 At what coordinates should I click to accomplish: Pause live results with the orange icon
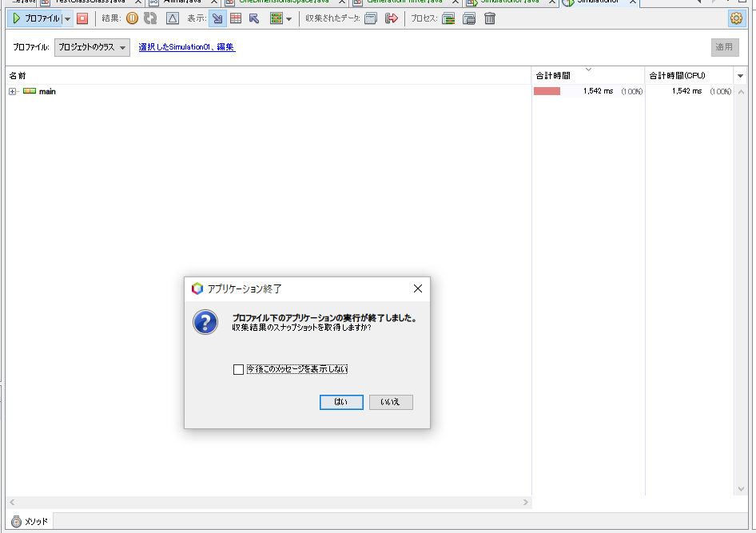tap(132, 19)
